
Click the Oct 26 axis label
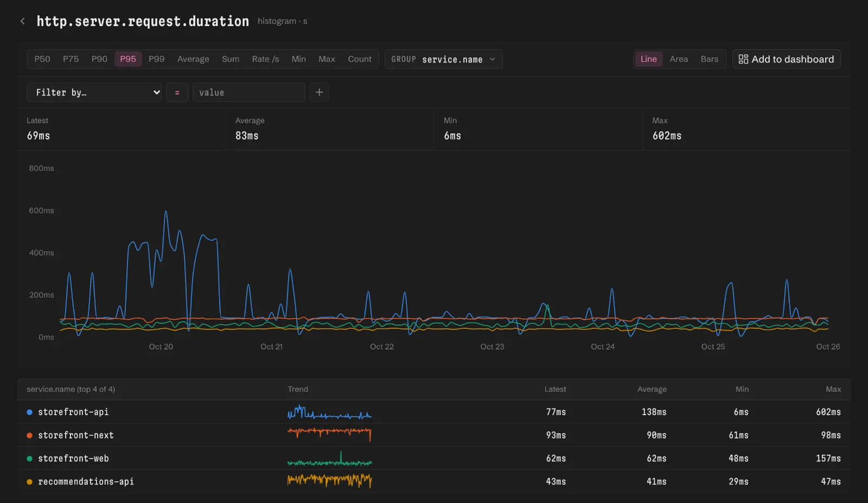[828, 347]
